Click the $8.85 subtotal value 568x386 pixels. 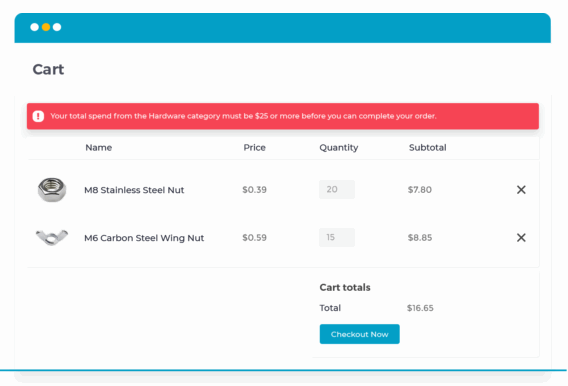(420, 238)
